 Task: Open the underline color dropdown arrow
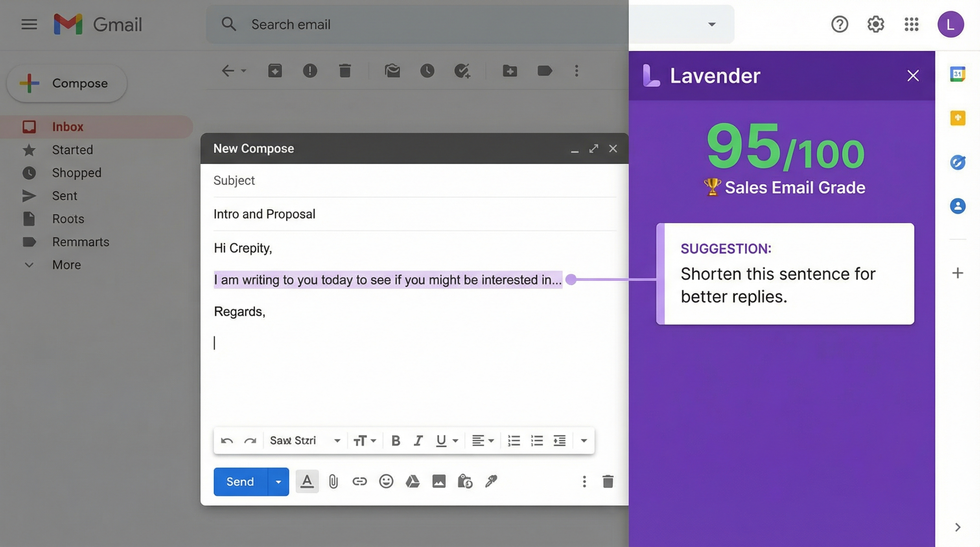click(x=455, y=441)
